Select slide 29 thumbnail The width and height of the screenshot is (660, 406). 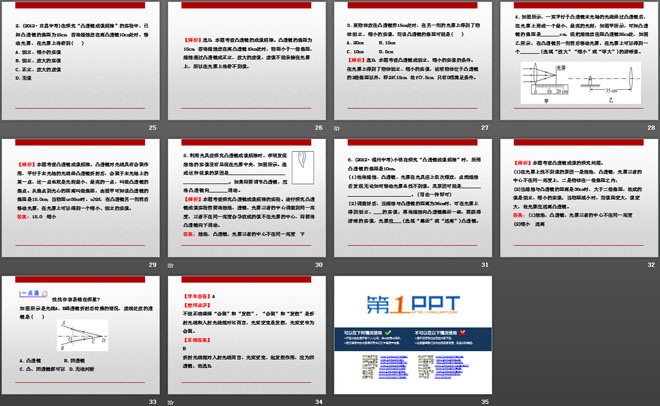(x=80, y=198)
